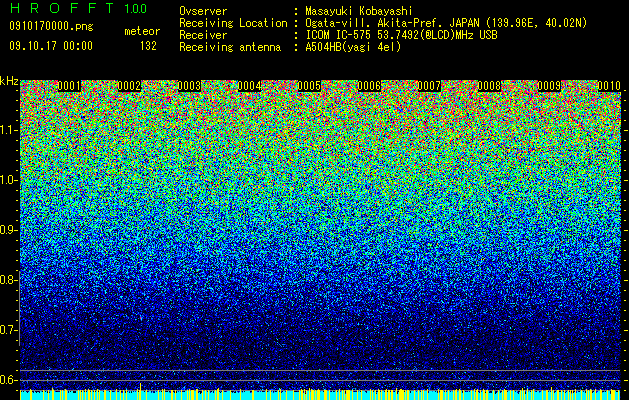Image resolution: width=629 pixels, height=400 pixels.
Task: Select the 0910170000.png filename
Action: coord(51,26)
